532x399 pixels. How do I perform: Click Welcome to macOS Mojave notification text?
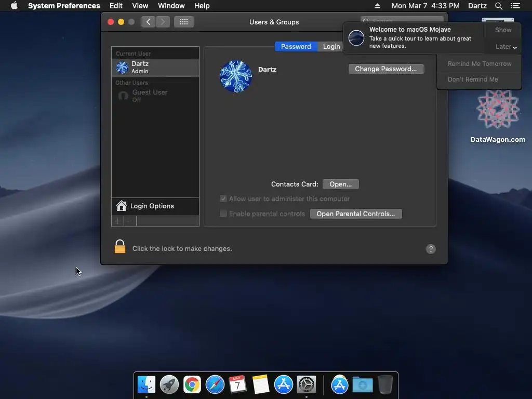click(x=410, y=30)
